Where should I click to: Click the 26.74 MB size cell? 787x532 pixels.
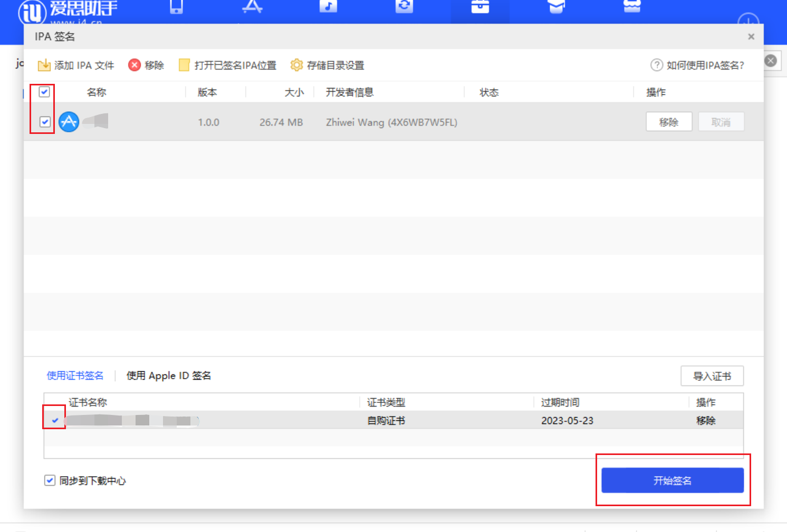281,122
